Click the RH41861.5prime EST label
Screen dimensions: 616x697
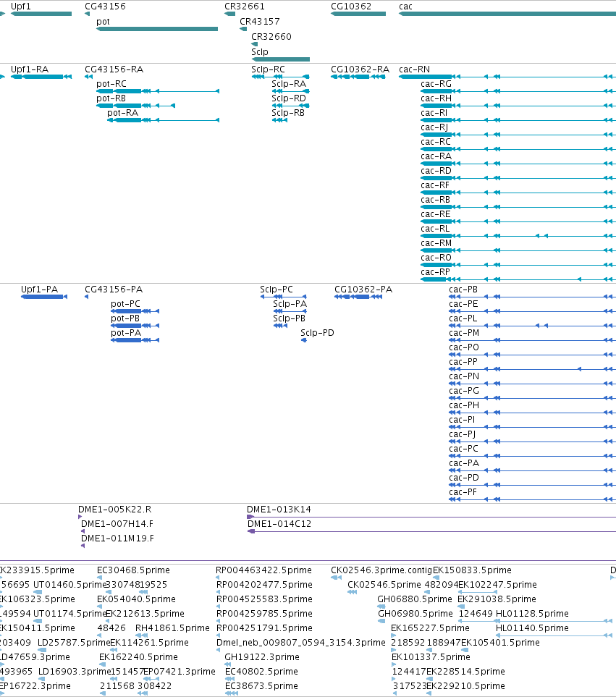tap(172, 628)
